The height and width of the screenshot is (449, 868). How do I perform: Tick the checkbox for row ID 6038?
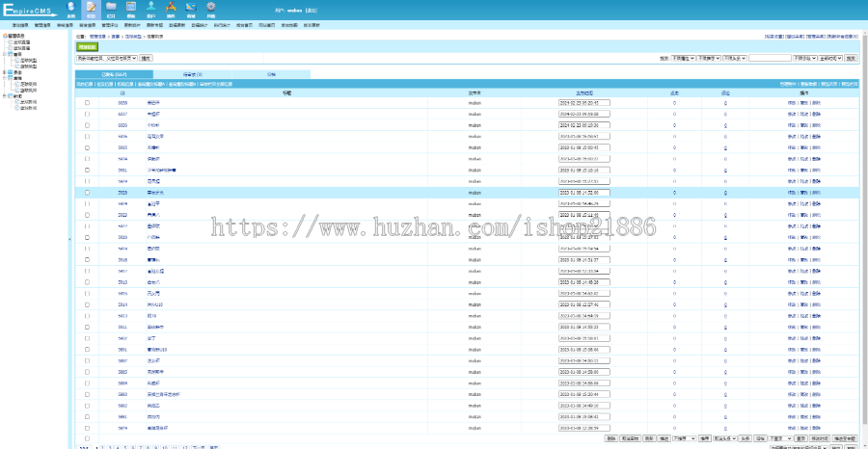[87, 103]
